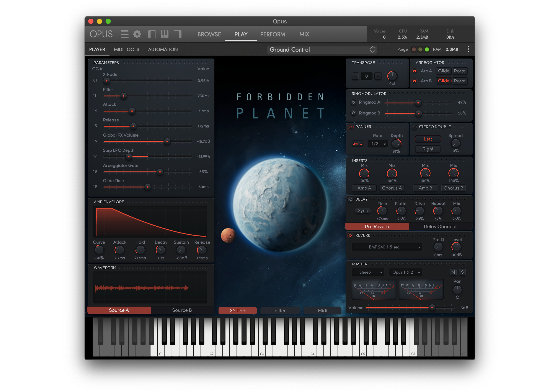
Task: Click the Amp Envelope Sustain knob
Action: pos(181,250)
